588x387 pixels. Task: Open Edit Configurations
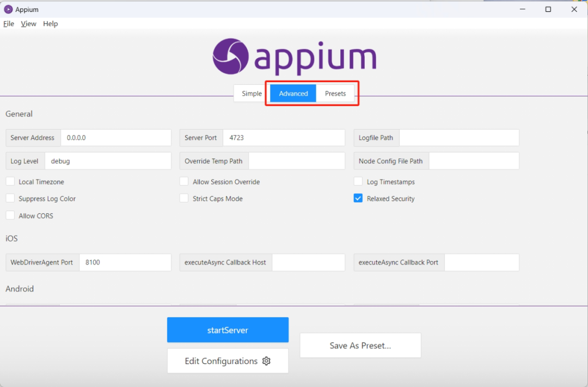pyautogui.click(x=228, y=361)
